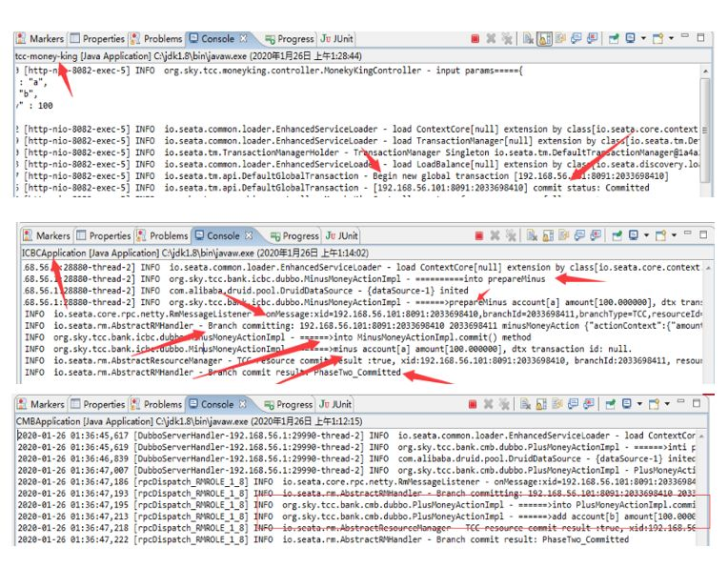The height and width of the screenshot is (568, 728).
Task: Pin the ICBCApplication console
Action: (x=617, y=235)
